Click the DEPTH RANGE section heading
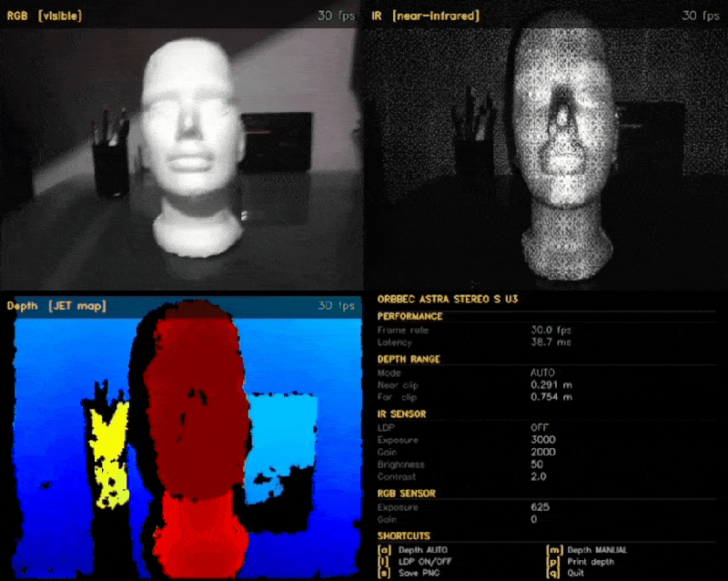This screenshot has height=581, width=728. (x=409, y=360)
